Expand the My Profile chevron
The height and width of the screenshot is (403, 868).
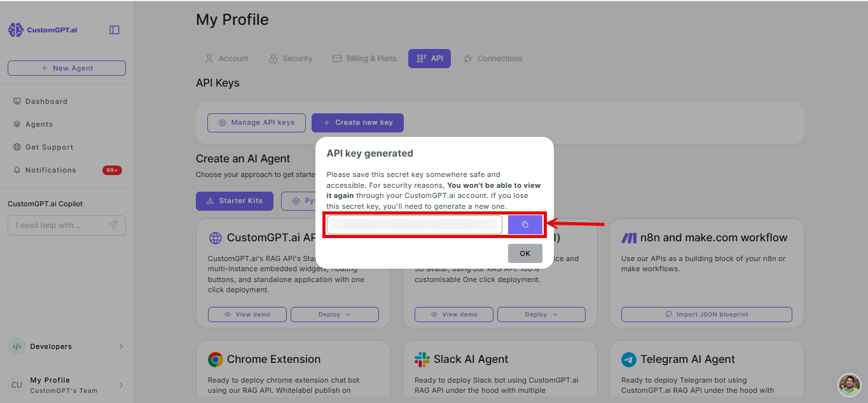click(121, 385)
